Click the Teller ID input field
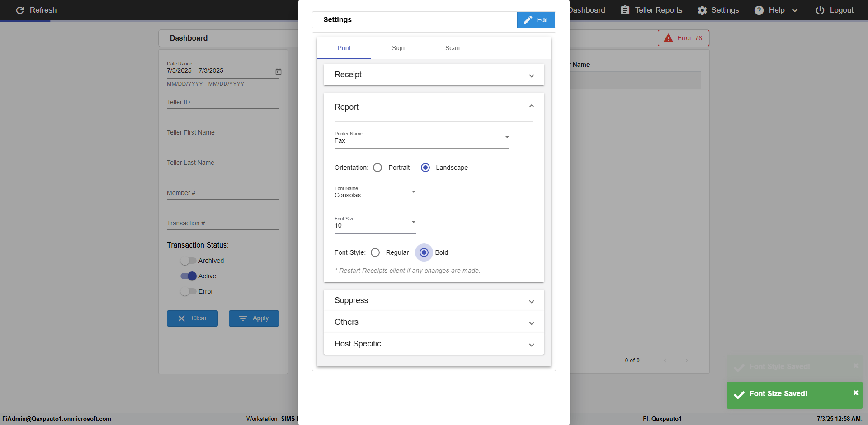Screen dimensions: 868x425 click(x=223, y=103)
